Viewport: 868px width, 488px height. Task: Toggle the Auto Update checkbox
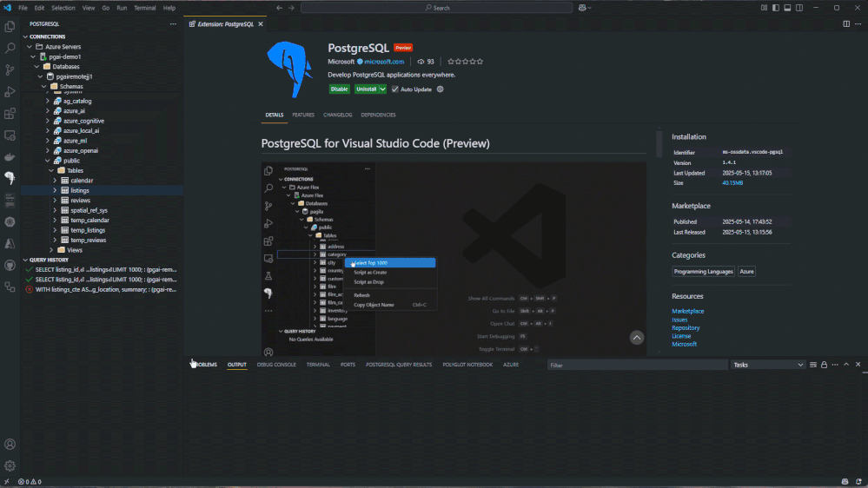394,89
